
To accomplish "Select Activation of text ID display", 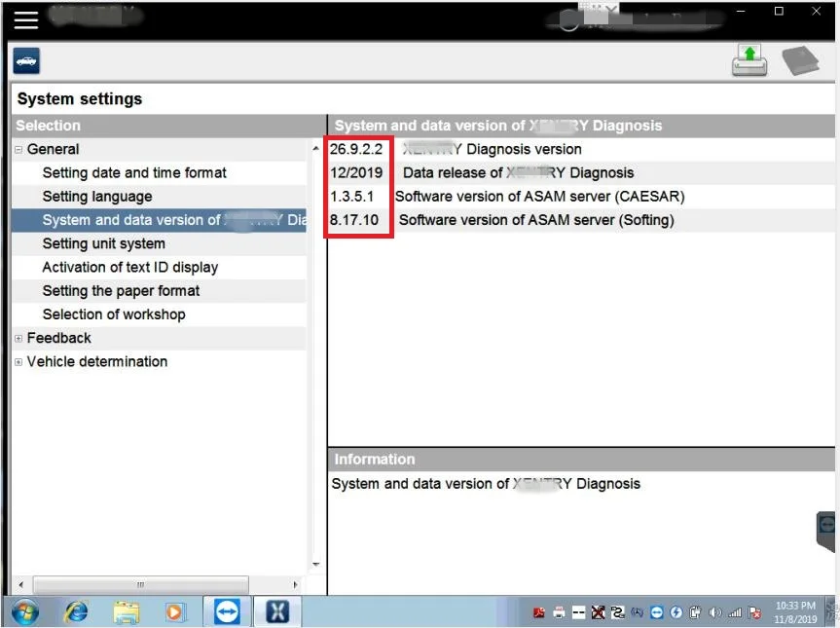I will tap(130, 267).
